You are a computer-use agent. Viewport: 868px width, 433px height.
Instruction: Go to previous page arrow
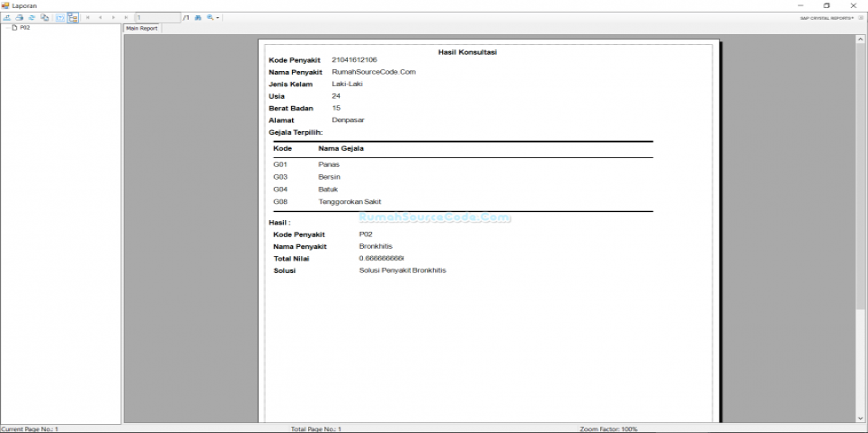pyautogui.click(x=101, y=17)
